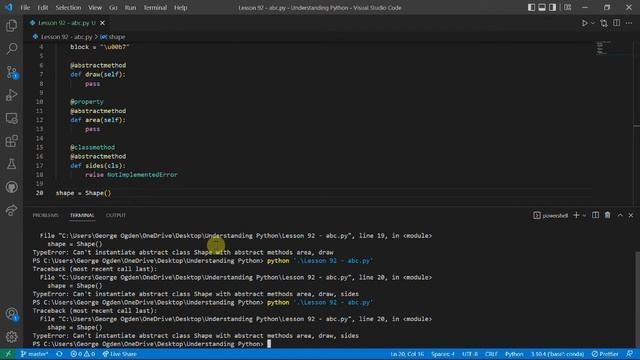The image size is (640, 360).
Task: Open the Selection menu
Action: coord(68,7)
